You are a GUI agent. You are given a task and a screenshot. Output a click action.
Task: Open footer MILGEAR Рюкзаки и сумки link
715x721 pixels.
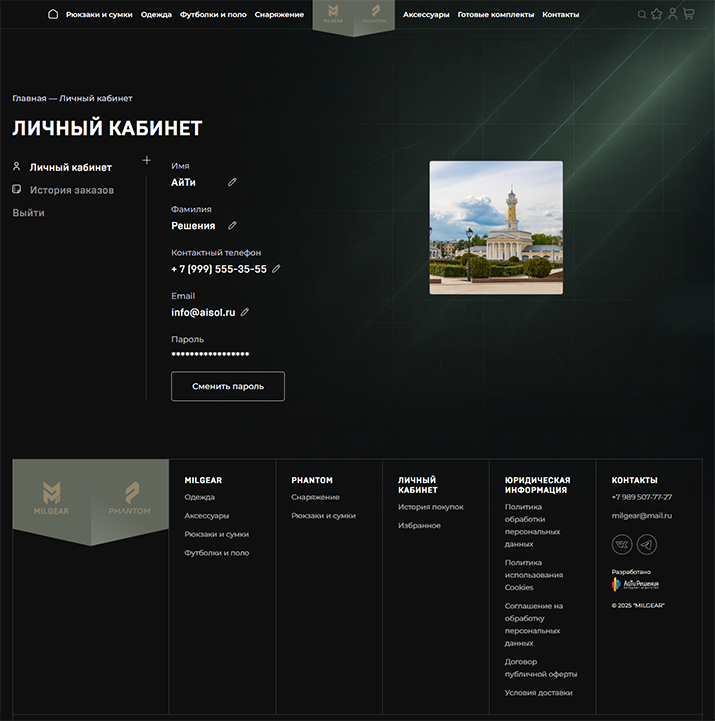(217, 534)
